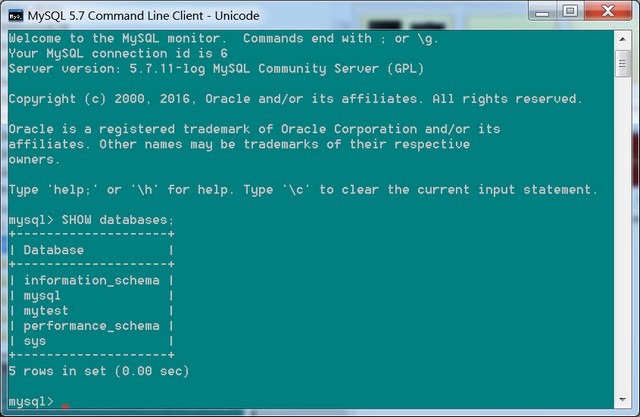Click the MySQL console icon in title bar
This screenshot has width=640, height=417.
tap(16, 16)
